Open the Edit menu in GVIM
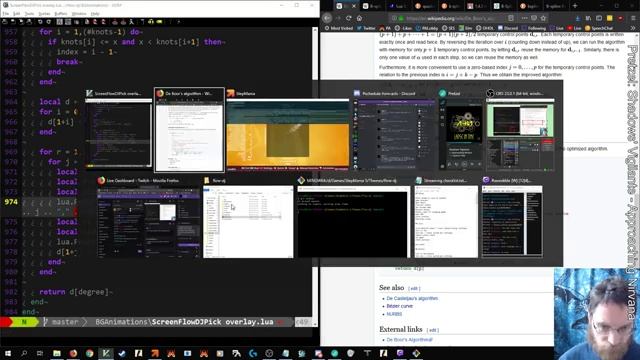This screenshot has width=640, height=360. tap(17, 13)
